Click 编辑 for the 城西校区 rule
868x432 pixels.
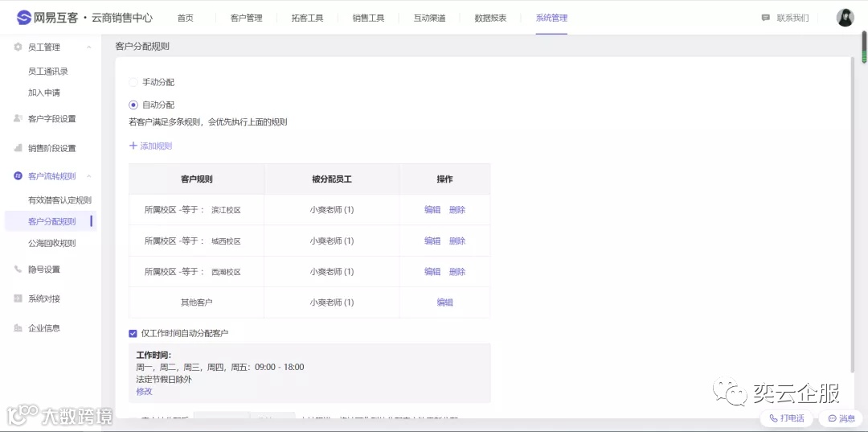coord(432,241)
